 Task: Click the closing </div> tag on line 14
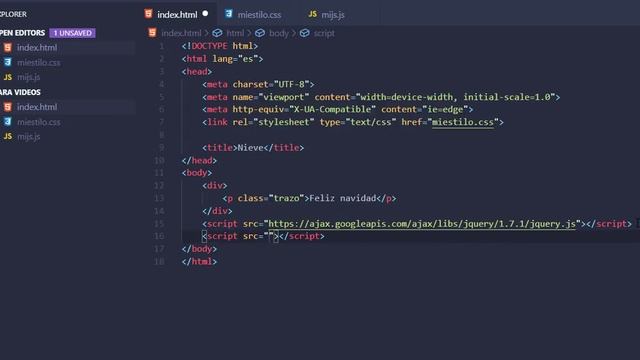click(x=217, y=211)
